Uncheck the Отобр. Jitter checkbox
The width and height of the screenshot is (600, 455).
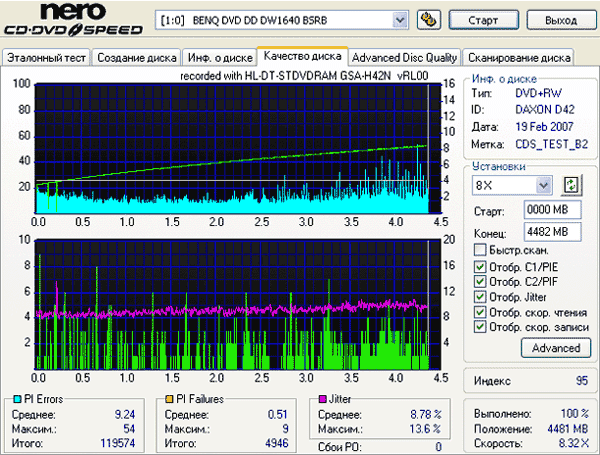point(481,295)
